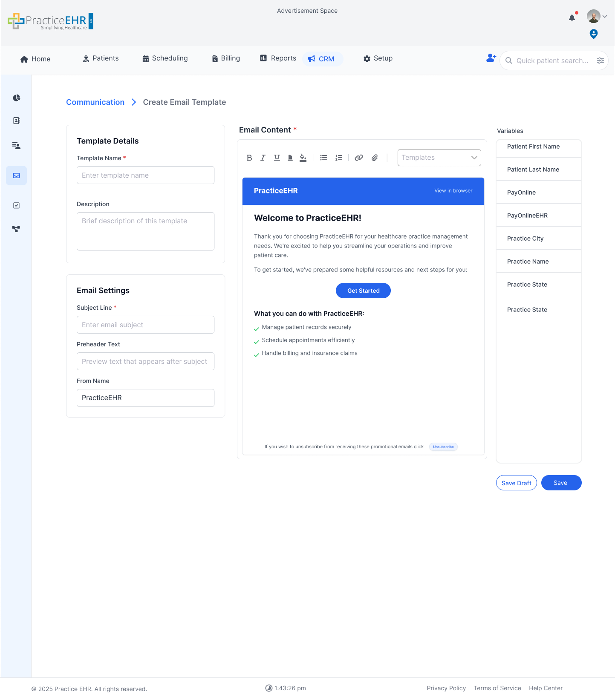Image resolution: width=615 pixels, height=700 pixels.
Task: Click the Template Name input
Action: pyautogui.click(x=145, y=175)
